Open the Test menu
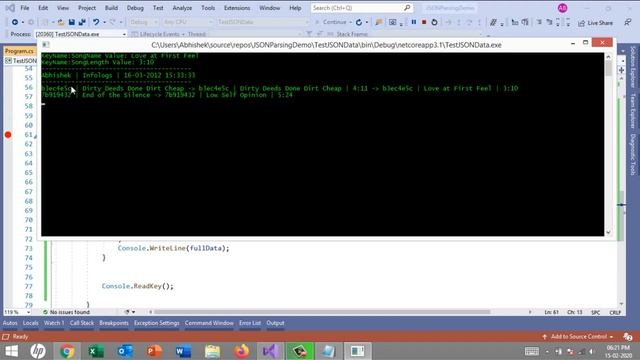Image resolution: width=640 pixels, height=360 pixels. pyautogui.click(x=158, y=8)
